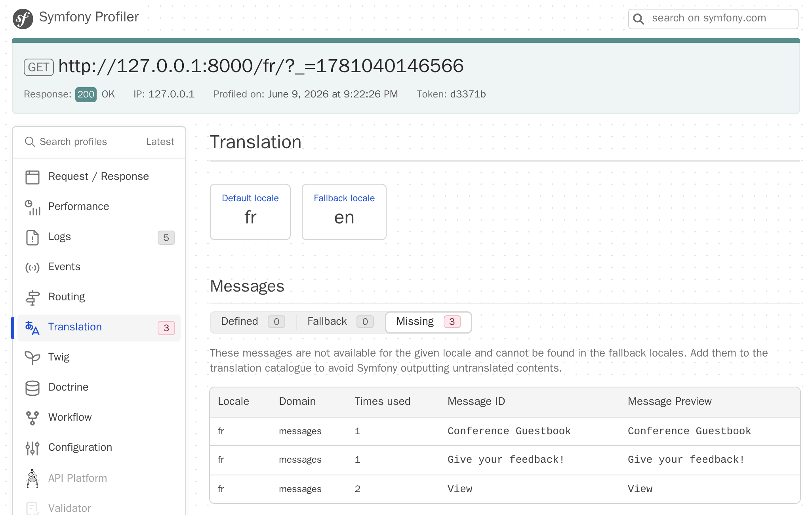Click Message ID 'View' cell
This screenshot has height=515, width=812.
(x=460, y=489)
